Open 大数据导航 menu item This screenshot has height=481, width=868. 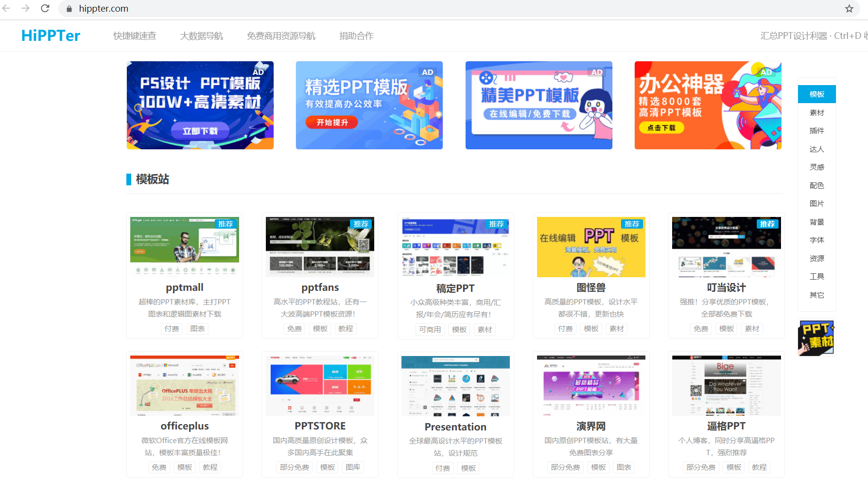tap(201, 36)
